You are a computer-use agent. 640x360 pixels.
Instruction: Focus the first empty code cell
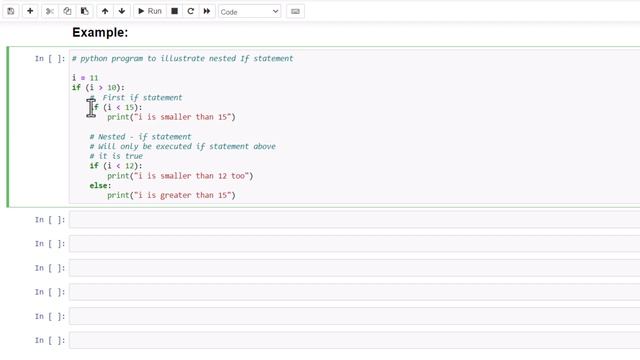click(354, 220)
